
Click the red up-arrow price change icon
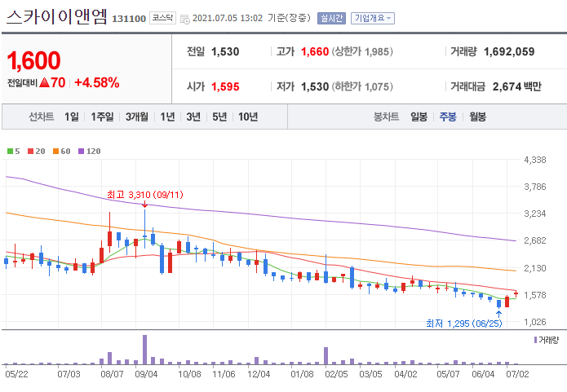click(57, 82)
